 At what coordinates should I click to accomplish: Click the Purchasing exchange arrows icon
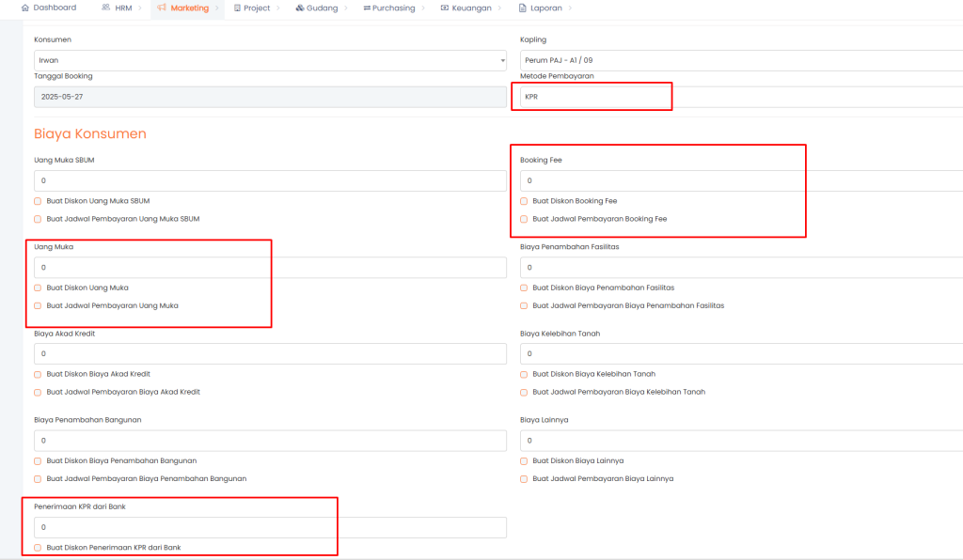[x=367, y=8]
